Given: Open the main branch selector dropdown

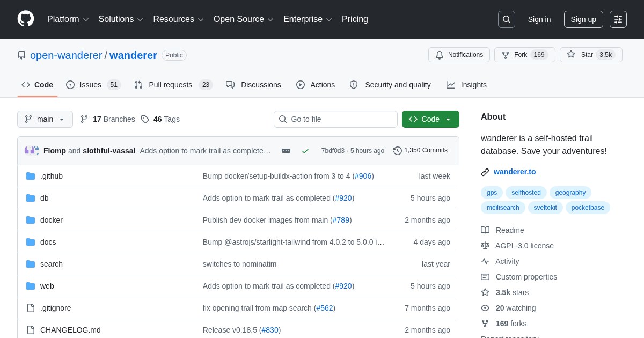Looking at the screenshot, I should tap(45, 119).
